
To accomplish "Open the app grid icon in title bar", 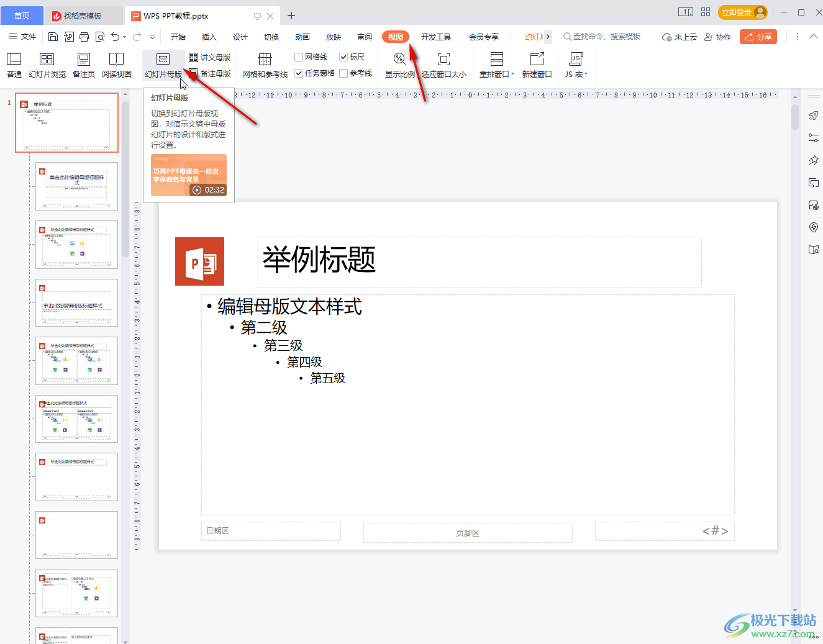I will [x=706, y=12].
